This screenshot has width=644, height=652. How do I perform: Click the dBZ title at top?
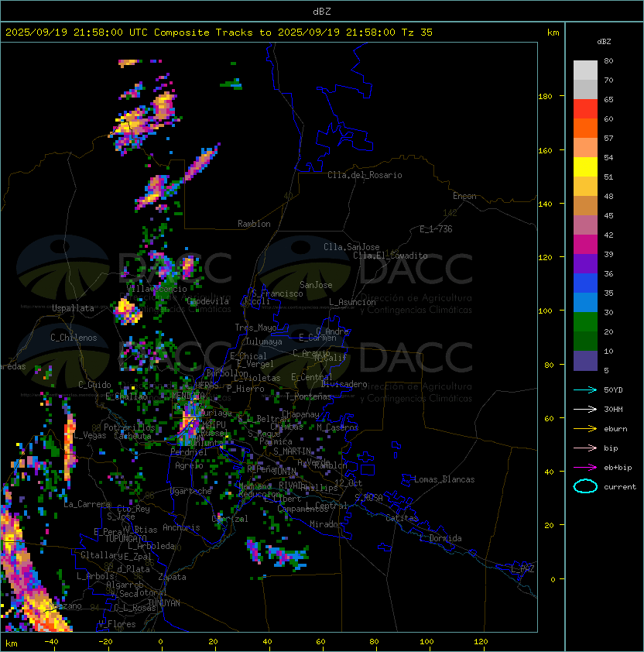pos(322,11)
